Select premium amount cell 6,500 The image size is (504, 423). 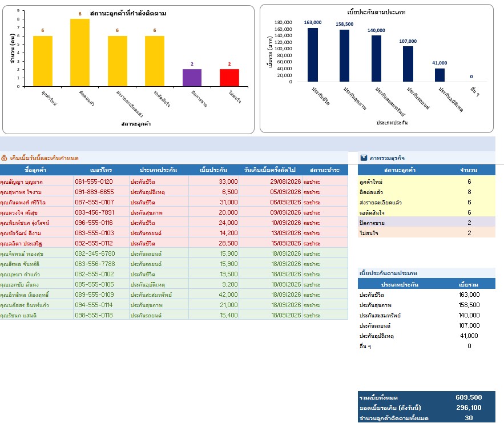point(213,192)
